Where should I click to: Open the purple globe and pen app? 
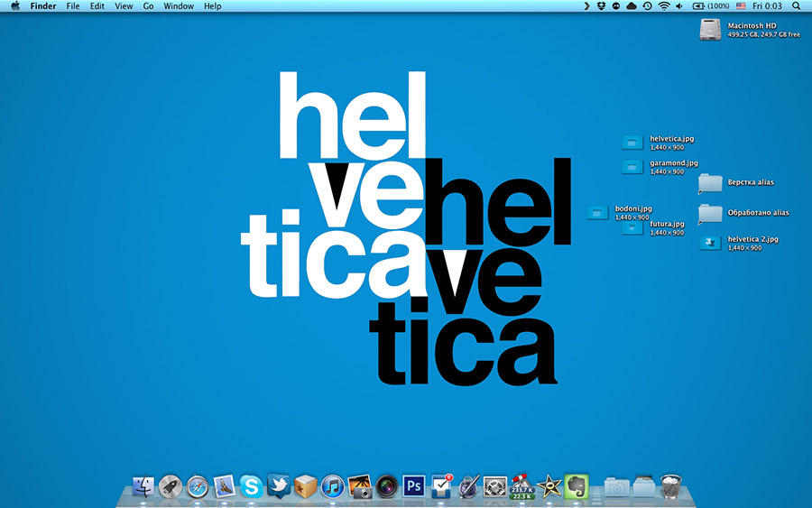[x=468, y=486]
